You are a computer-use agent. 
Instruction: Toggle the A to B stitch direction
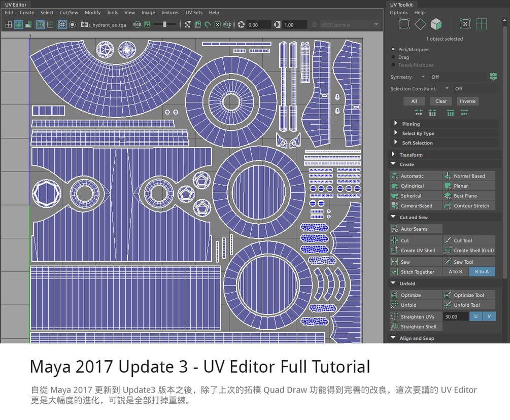click(455, 271)
